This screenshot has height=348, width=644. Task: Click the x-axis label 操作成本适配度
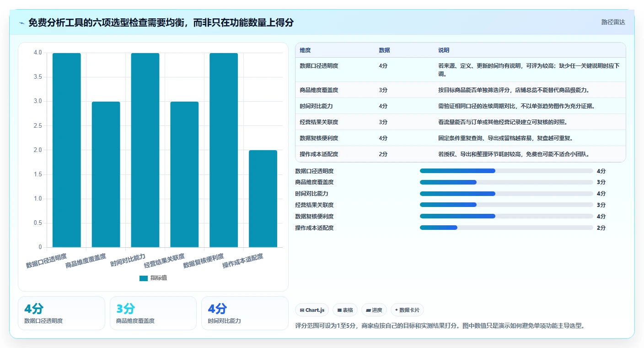243,261
